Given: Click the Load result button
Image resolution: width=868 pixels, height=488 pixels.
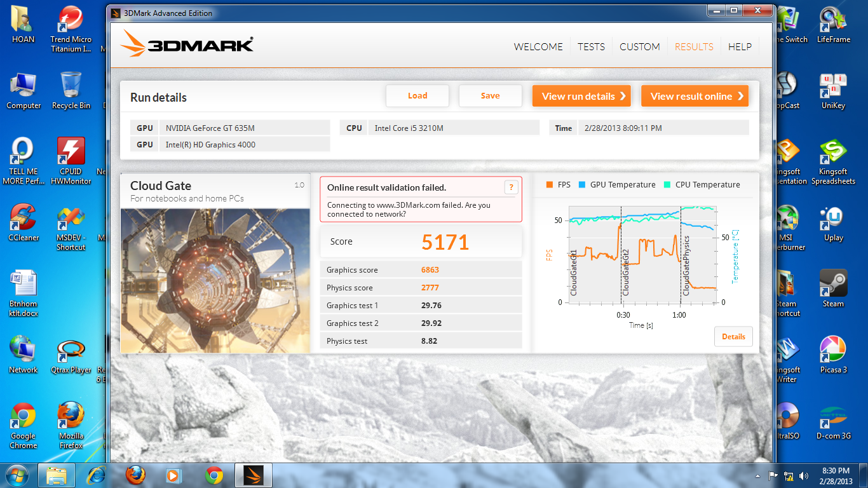Looking at the screenshot, I should (x=417, y=96).
